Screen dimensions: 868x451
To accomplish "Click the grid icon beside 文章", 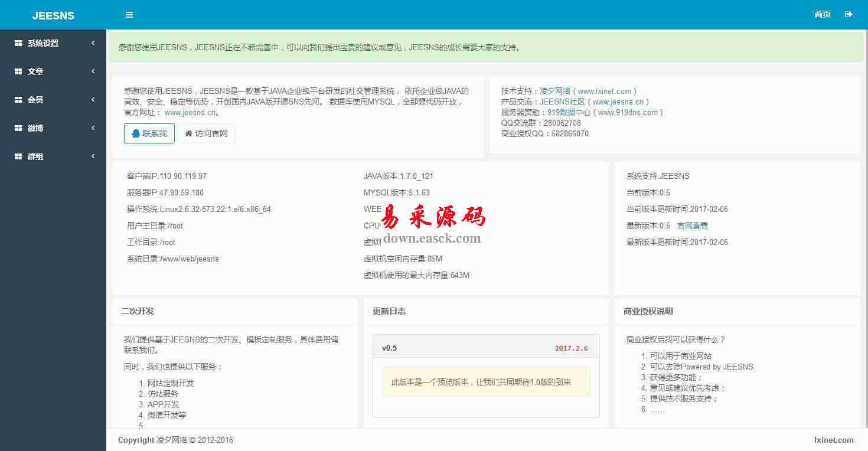I will (18, 71).
